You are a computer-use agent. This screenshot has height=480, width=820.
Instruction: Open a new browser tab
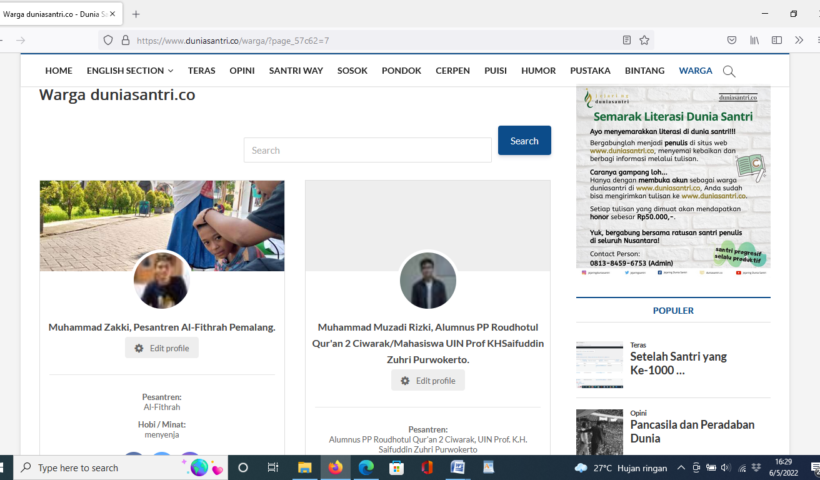pos(136,14)
